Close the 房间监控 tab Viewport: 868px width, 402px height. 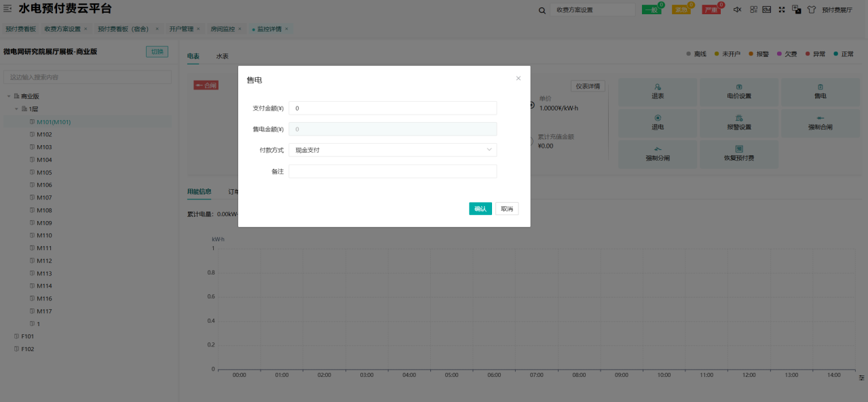click(x=240, y=29)
